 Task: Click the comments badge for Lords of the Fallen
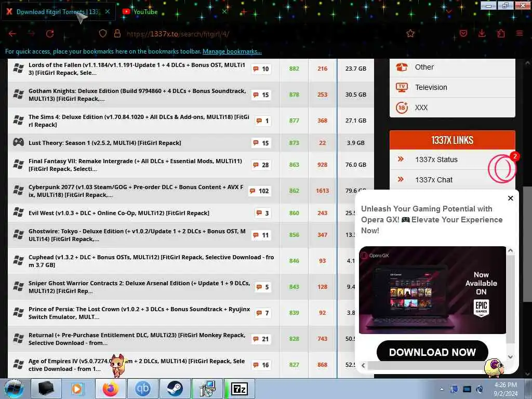pos(261,69)
